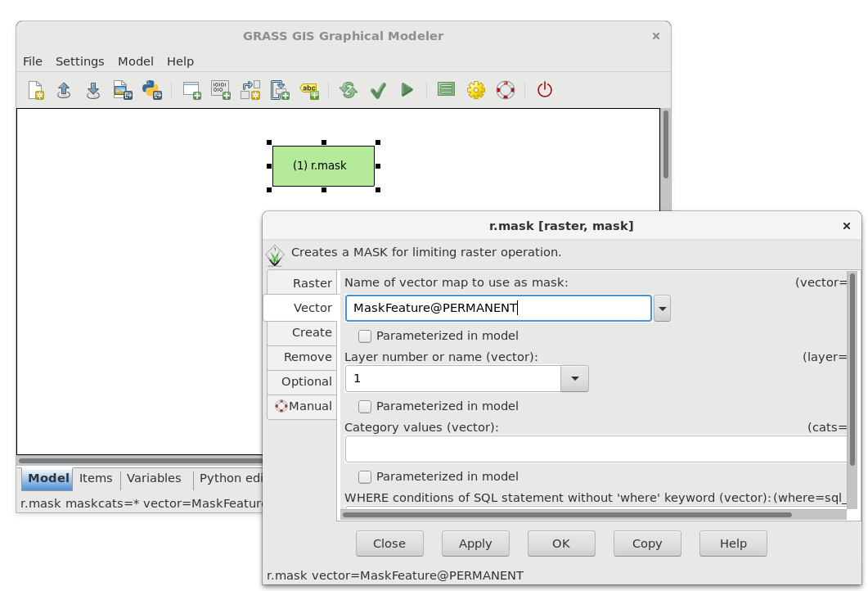The width and height of the screenshot is (868, 591).
Task: Switch to the Create tab
Action: coord(302,332)
